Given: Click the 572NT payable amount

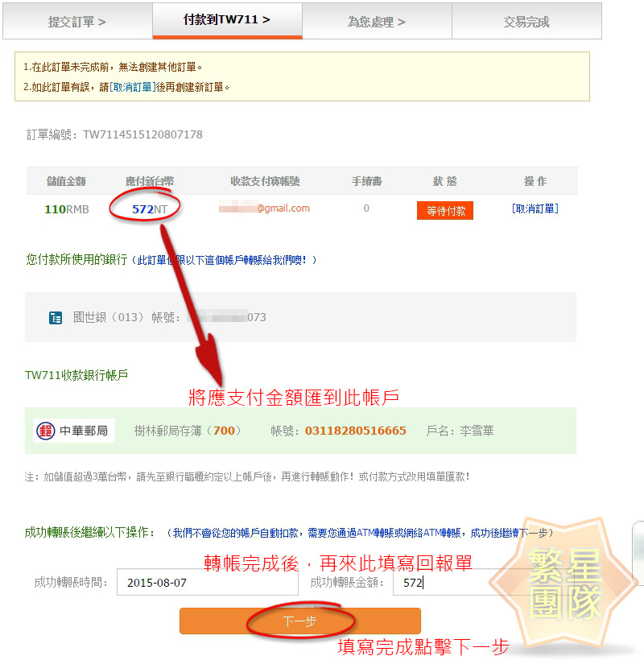Looking at the screenshot, I should click(150, 209).
